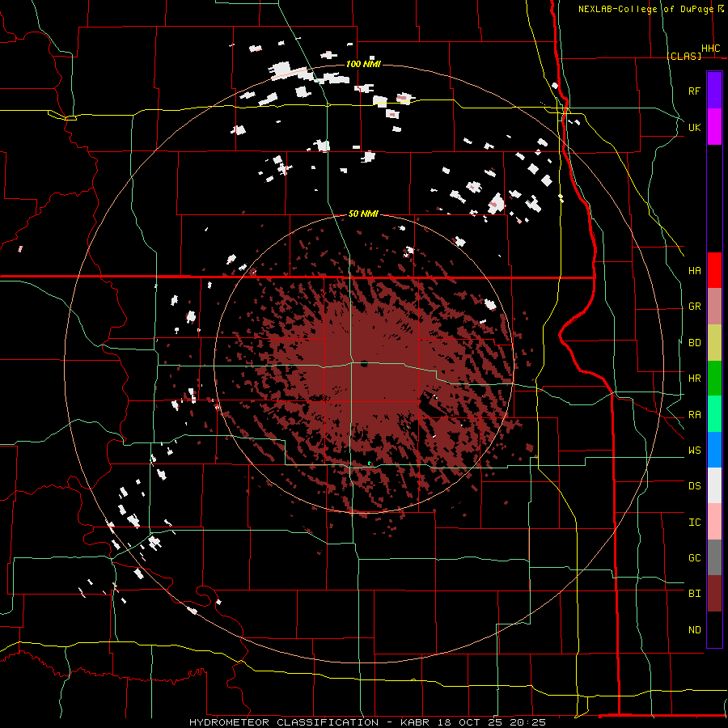Screen dimensions: 728x728
Task: Click the RF legend label
Action: [695, 91]
